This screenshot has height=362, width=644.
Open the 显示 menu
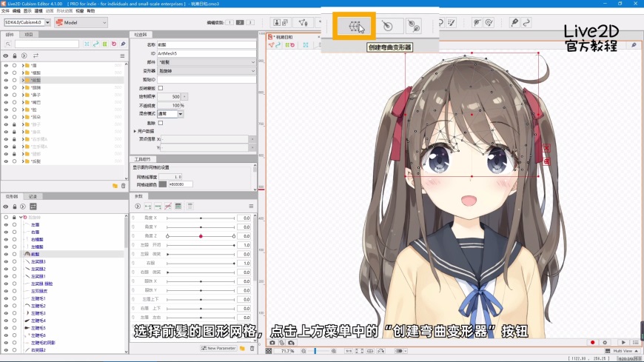[27, 11]
